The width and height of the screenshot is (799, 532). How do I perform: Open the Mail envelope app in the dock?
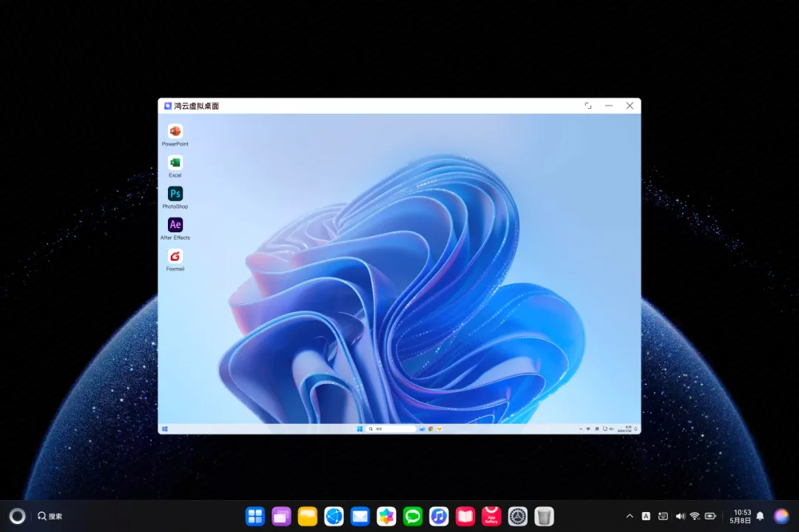click(x=360, y=516)
